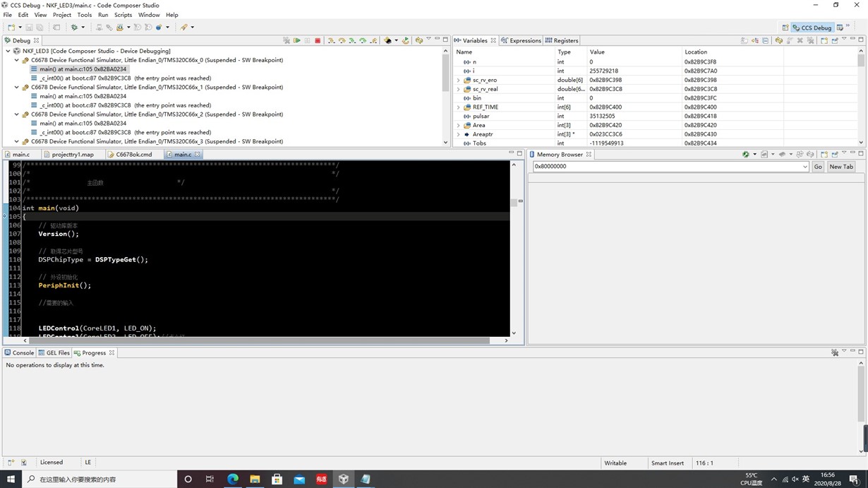This screenshot has height=488, width=868.
Task: Click the Save icon in main toolbar
Action: 30,28
